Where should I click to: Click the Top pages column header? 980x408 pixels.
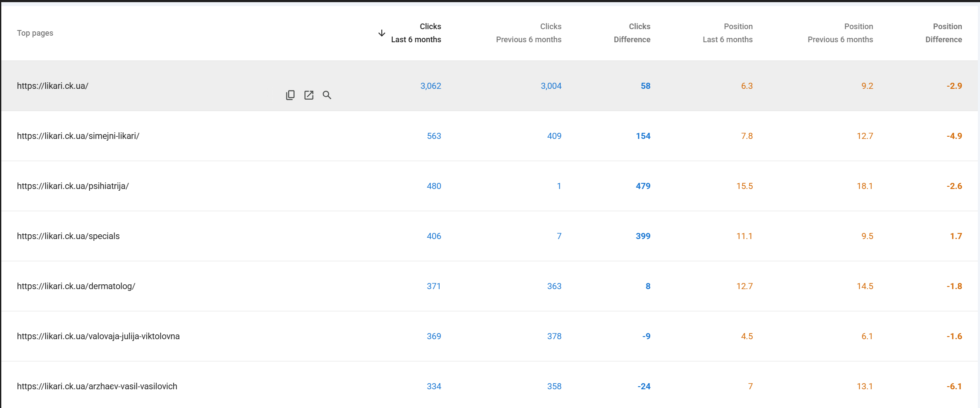click(x=35, y=33)
